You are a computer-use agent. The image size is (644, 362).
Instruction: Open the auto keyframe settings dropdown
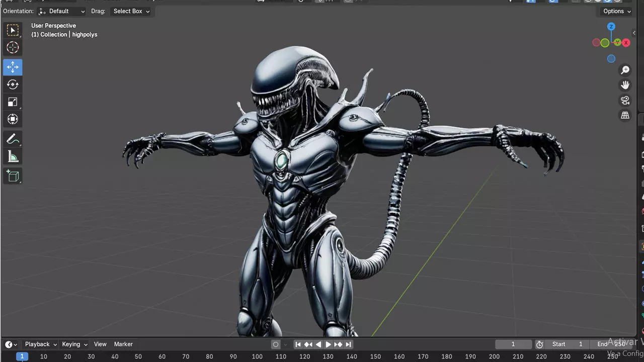[x=285, y=344]
